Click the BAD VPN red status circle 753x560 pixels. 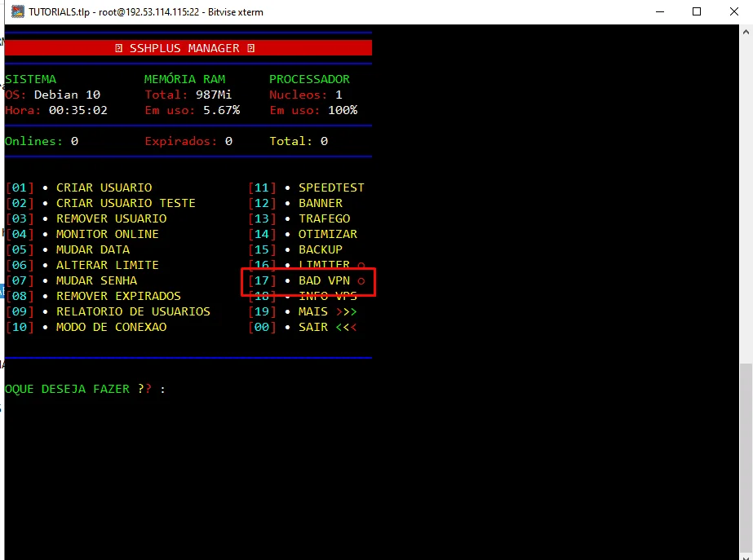coord(361,280)
